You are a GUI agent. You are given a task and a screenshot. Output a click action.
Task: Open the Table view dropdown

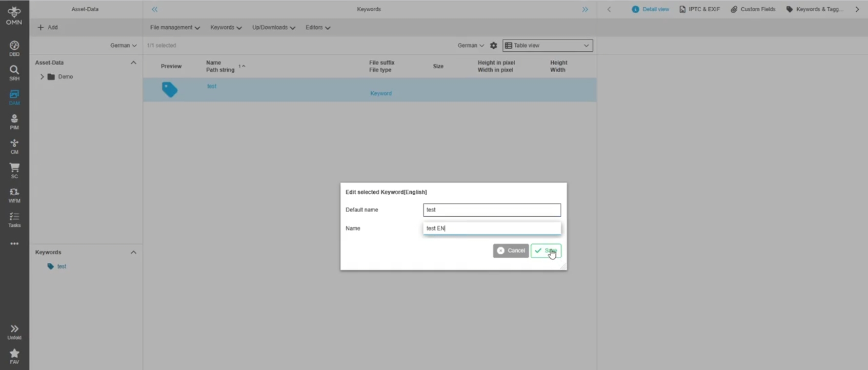pyautogui.click(x=547, y=46)
